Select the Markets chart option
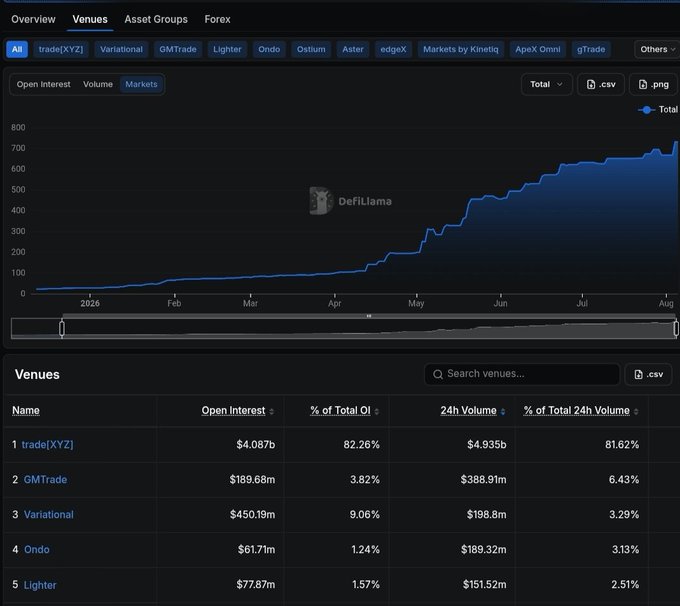The image size is (680, 606). [x=141, y=84]
